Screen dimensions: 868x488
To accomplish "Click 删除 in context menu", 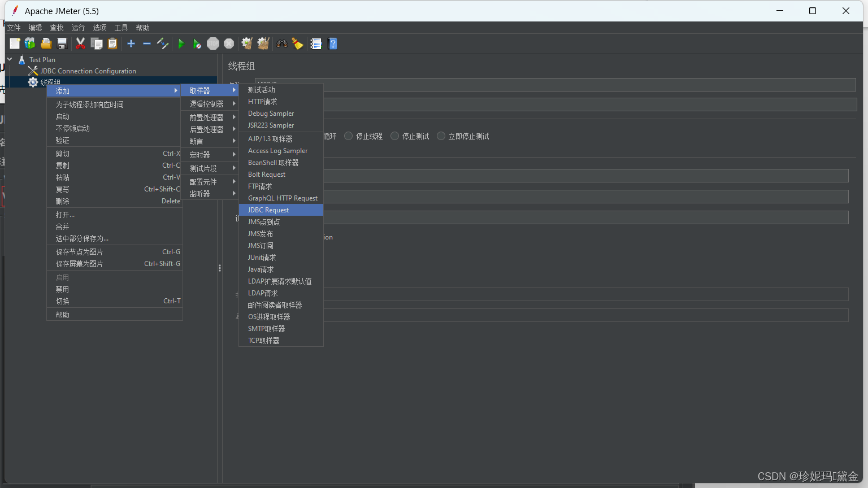I will click(115, 201).
